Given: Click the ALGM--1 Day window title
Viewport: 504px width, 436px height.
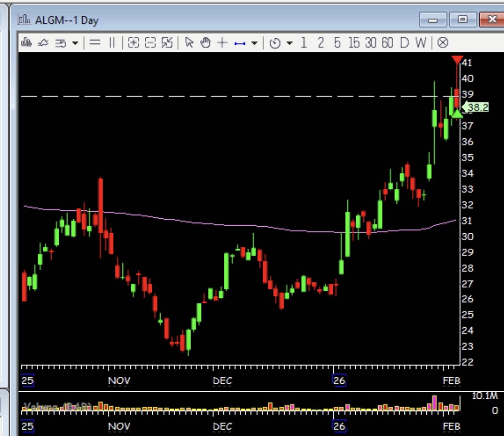Looking at the screenshot, I should click(67, 20).
